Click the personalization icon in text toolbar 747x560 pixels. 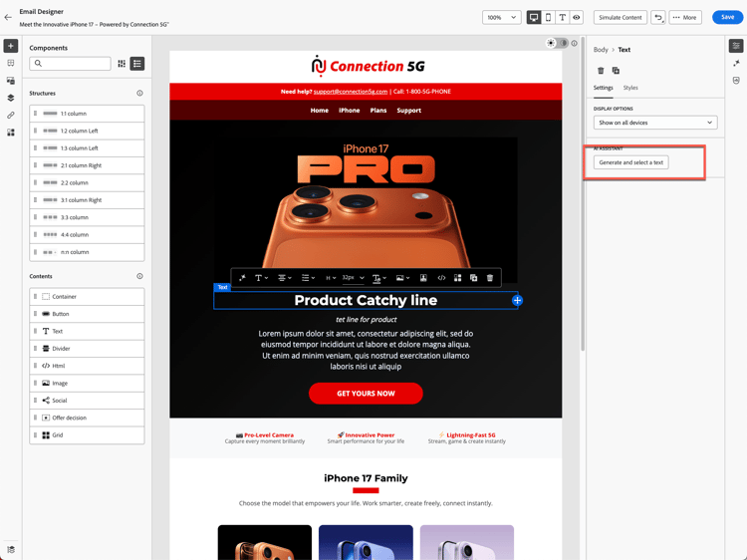pyautogui.click(x=423, y=278)
